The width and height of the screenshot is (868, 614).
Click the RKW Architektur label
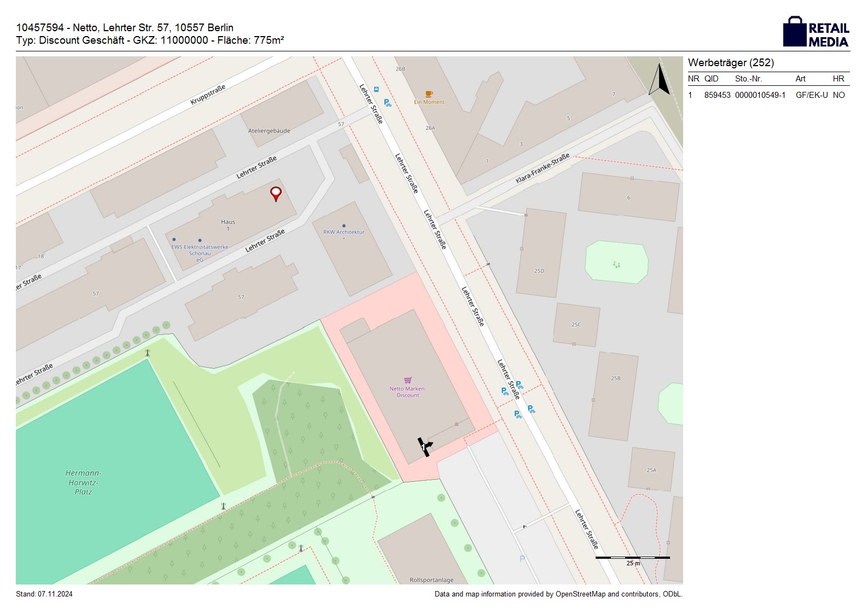point(343,232)
